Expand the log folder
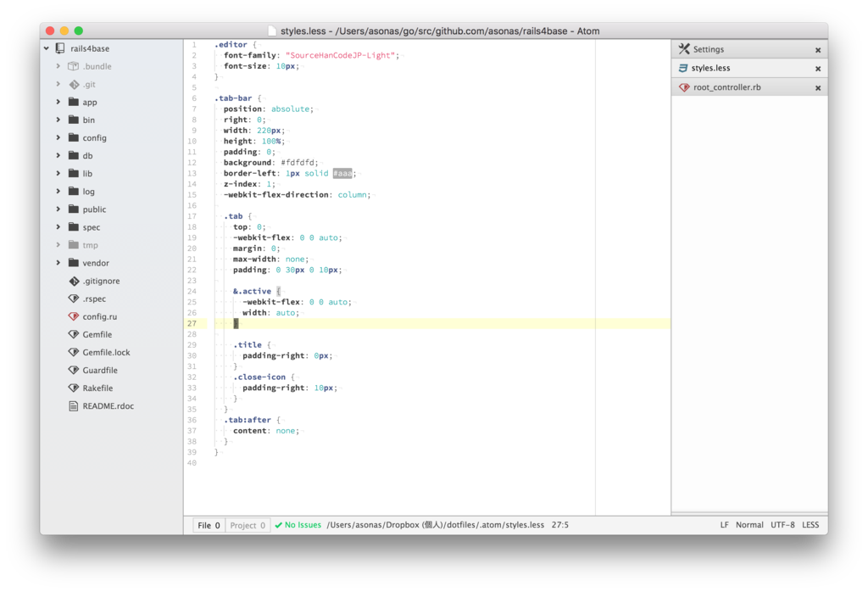 tap(58, 191)
